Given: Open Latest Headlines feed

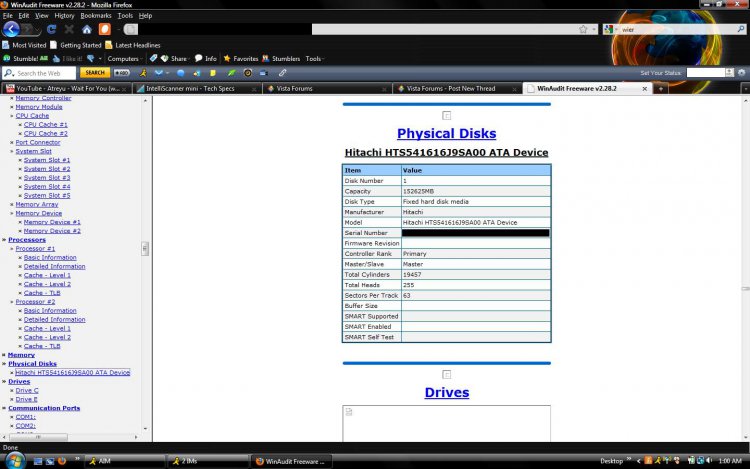Looking at the screenshot, I should [x=133, y=45].
